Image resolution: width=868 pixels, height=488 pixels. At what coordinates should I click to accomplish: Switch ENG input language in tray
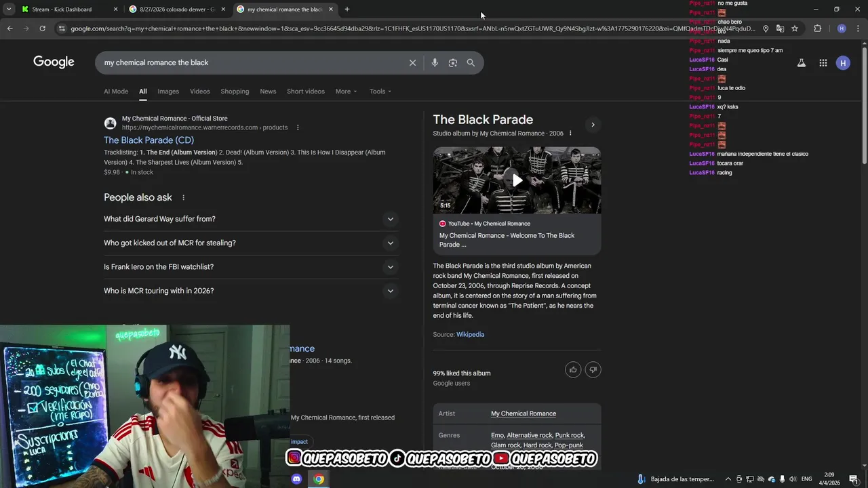pos(806,479)
